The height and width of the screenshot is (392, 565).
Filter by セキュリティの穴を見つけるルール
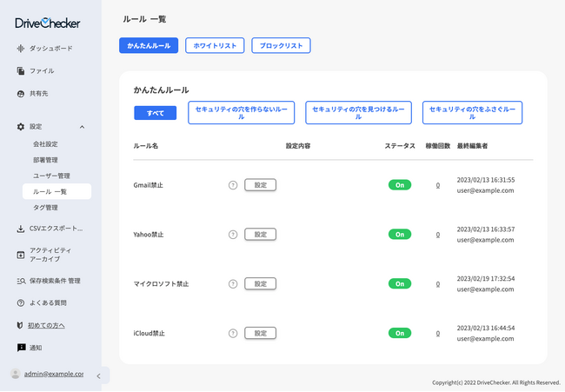point(358,112)
